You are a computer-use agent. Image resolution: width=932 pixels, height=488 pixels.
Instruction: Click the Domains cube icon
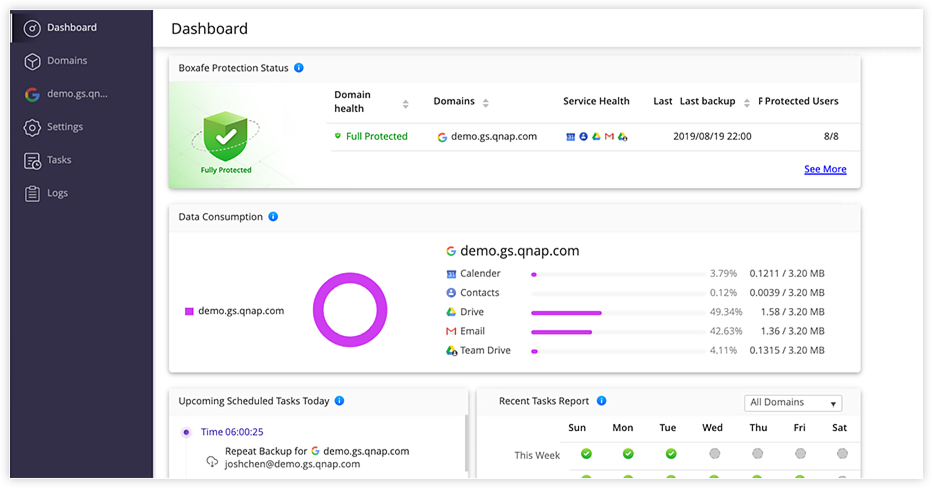(32, 61)
